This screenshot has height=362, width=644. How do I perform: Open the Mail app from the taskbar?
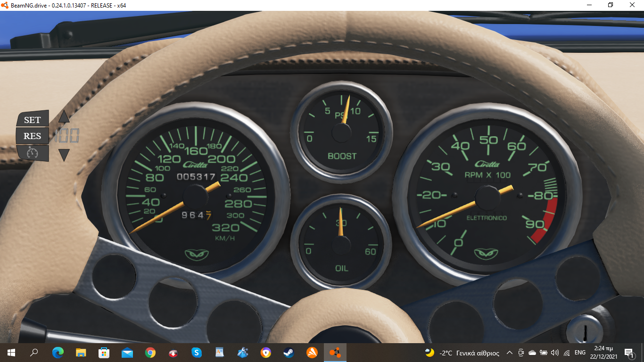[127, 352]
